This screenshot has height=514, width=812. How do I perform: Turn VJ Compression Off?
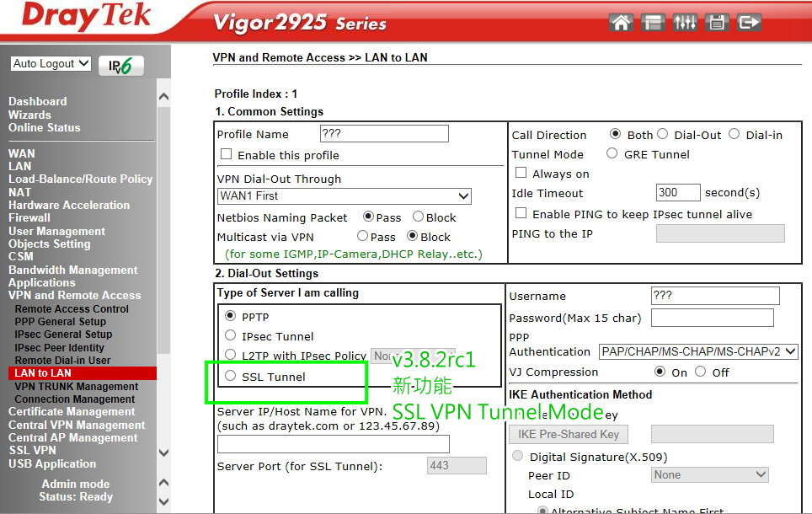point(700,371)
